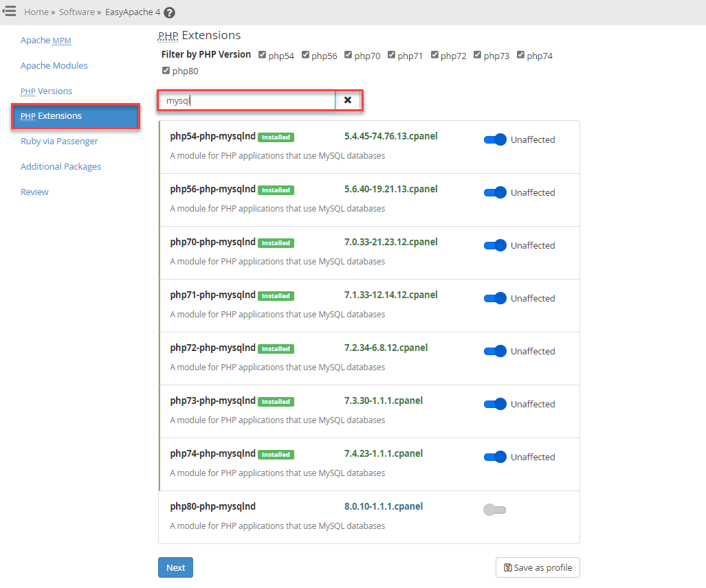The width and height of the screenshot is (706, 588).
Task: Turn off the php72-php-mysqlnd extension
Action: pos(494,351)
